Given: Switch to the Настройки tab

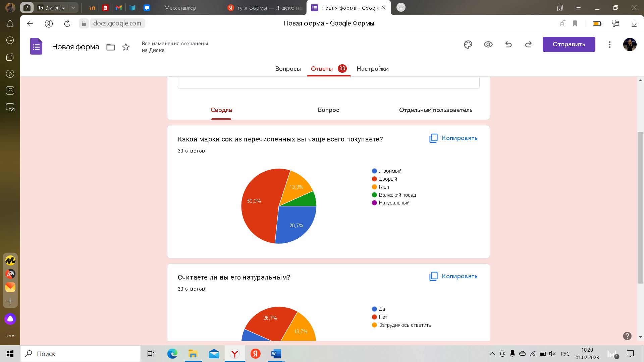Looking at the screenshot, I should pos(373,69).
